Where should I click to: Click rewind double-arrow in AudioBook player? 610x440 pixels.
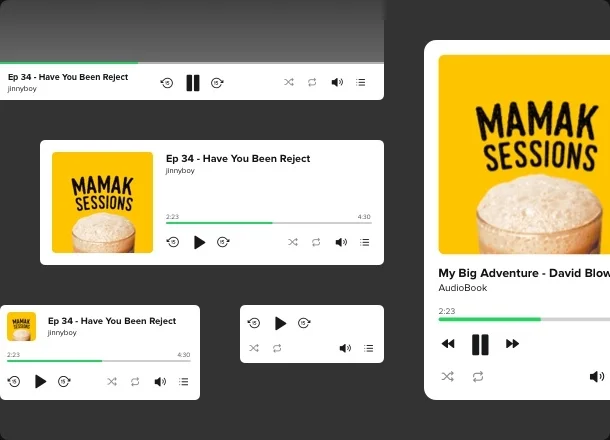[x=448, y=344]
